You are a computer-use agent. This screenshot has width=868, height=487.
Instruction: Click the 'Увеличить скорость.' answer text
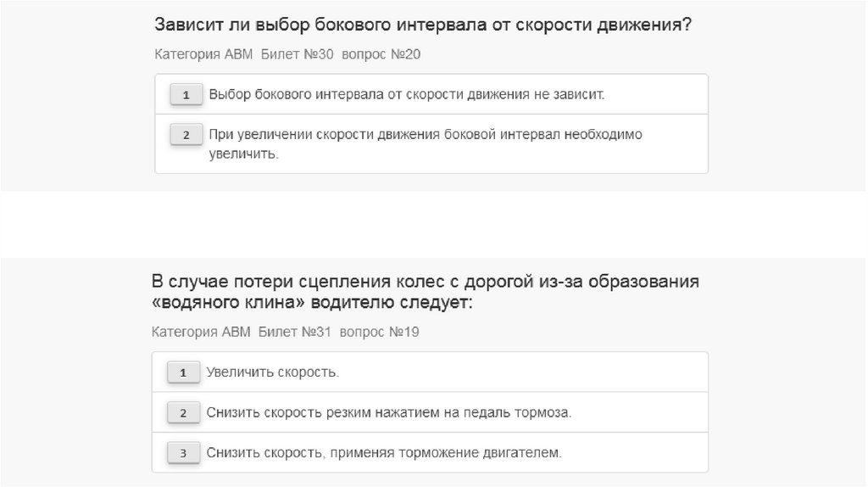[x=272, y=372]
